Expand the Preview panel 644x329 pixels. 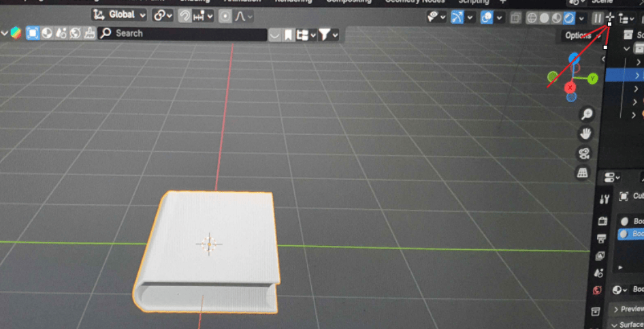[x=628, y=309]
